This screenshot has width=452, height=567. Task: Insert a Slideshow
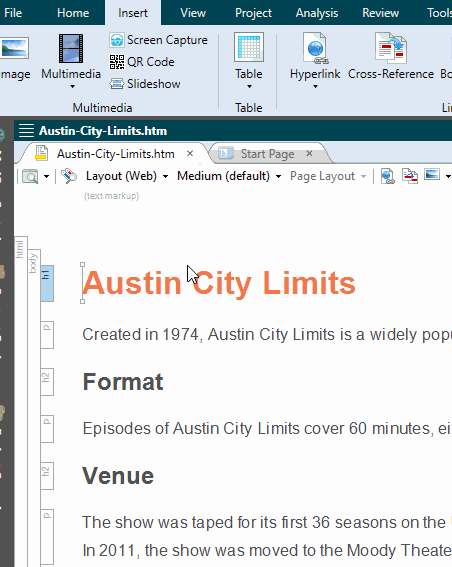(x=145, y=84)
